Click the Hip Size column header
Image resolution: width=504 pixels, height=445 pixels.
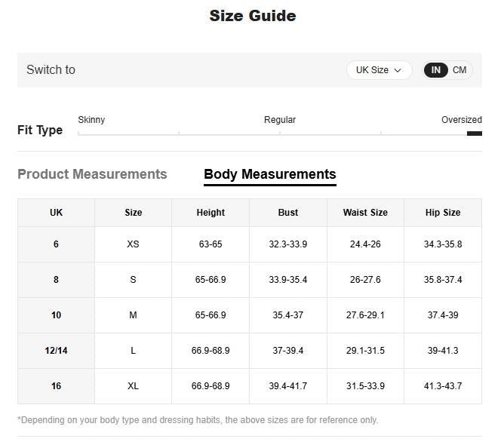(x=443, y=213)
